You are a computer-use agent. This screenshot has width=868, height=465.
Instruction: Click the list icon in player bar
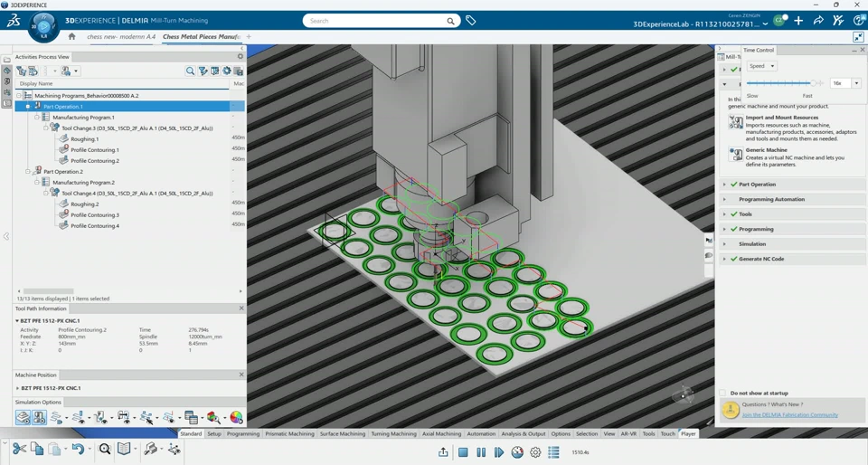point(553,452)
